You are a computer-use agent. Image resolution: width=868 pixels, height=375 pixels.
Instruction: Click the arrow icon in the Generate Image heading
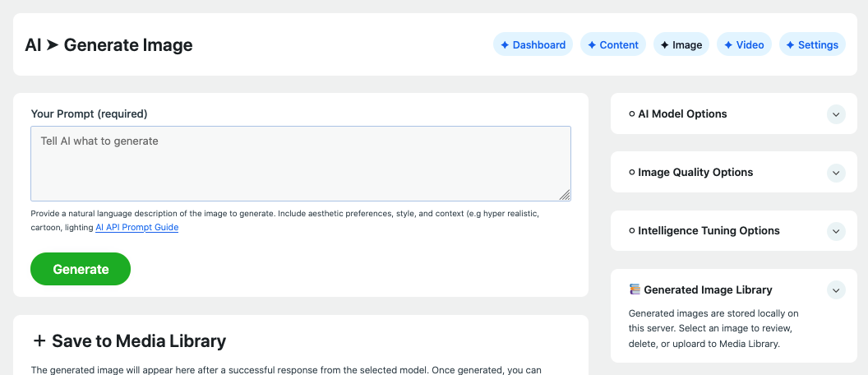(x=53, y=45)
